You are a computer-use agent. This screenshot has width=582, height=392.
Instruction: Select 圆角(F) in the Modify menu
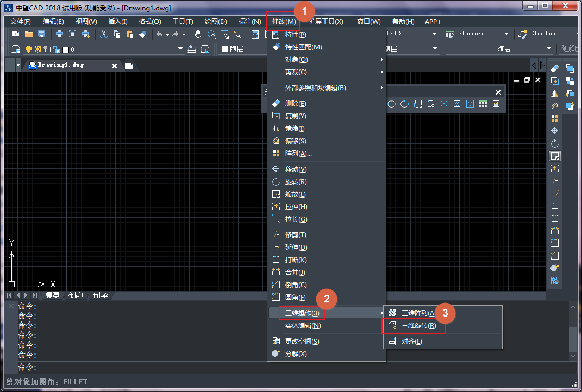[295, 298]
